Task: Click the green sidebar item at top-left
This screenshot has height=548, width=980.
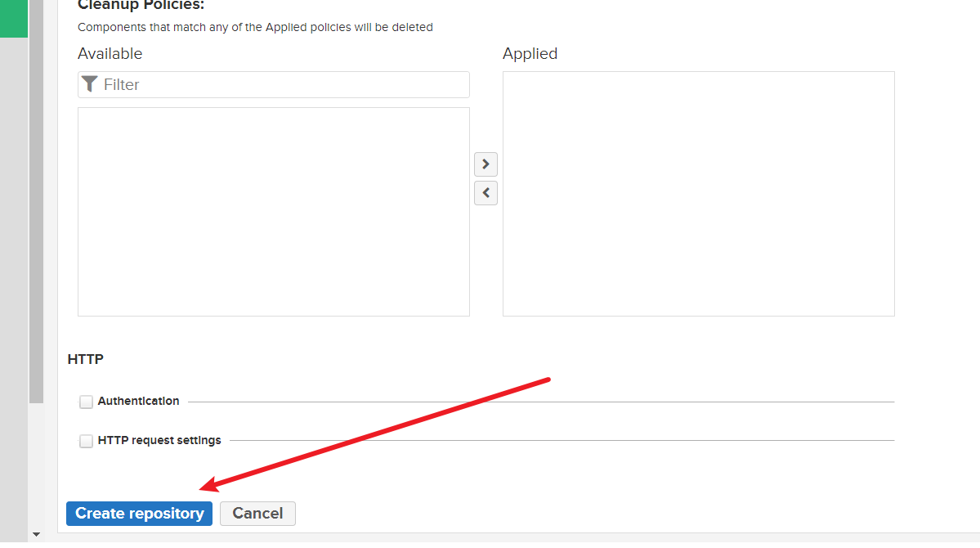Action: pos(13,18)
